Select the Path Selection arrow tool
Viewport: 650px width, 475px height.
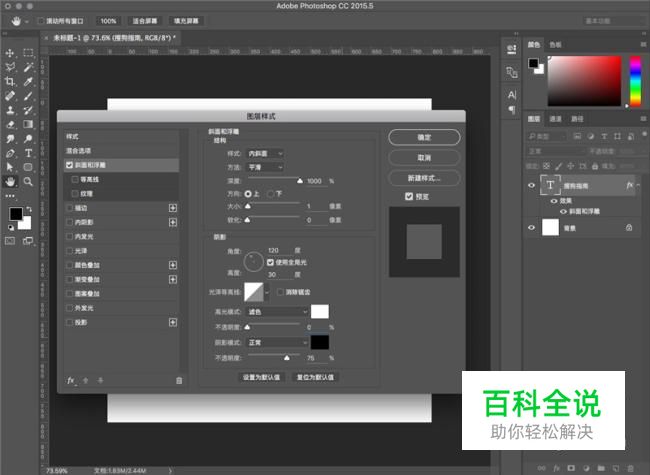click(x=10, y=167)
